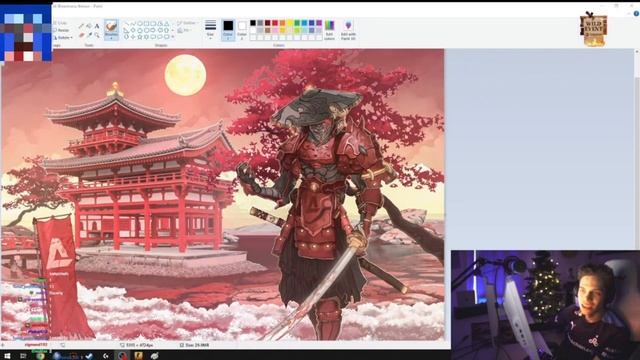Open Chrome from the taskbar
The height and width of the screenshot is (360, 640).
(40, 356)
